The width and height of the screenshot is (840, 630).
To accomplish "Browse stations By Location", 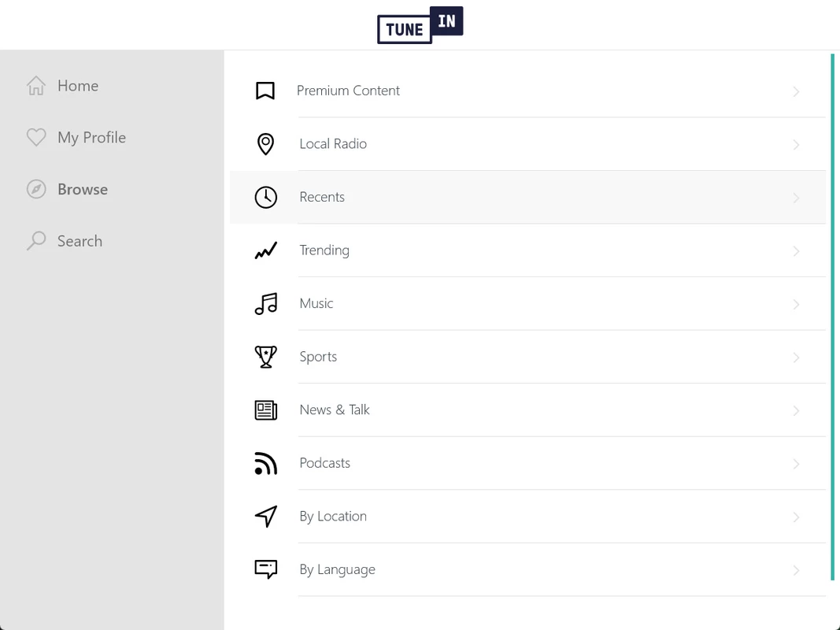I will (527, 517).
